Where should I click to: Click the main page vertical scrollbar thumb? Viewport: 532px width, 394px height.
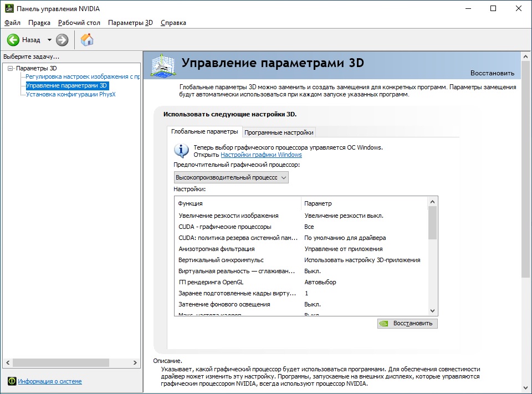pyautogui.click(x=525, y=170)
